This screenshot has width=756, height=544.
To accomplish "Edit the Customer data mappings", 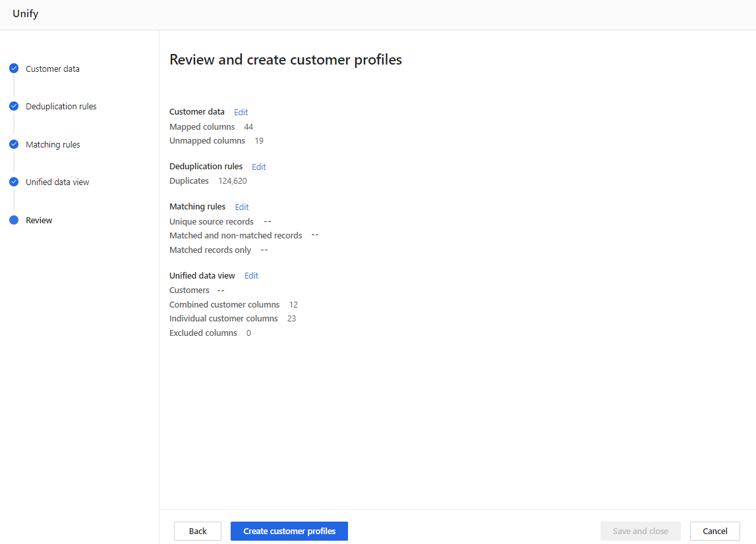I will pyautogui.click(x=241, y=112).
